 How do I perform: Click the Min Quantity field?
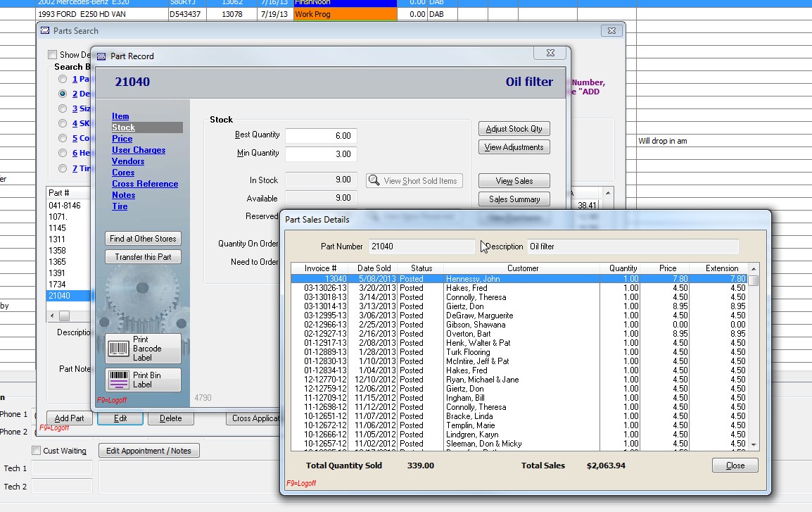pyautogui.click(x=321, y=154)
